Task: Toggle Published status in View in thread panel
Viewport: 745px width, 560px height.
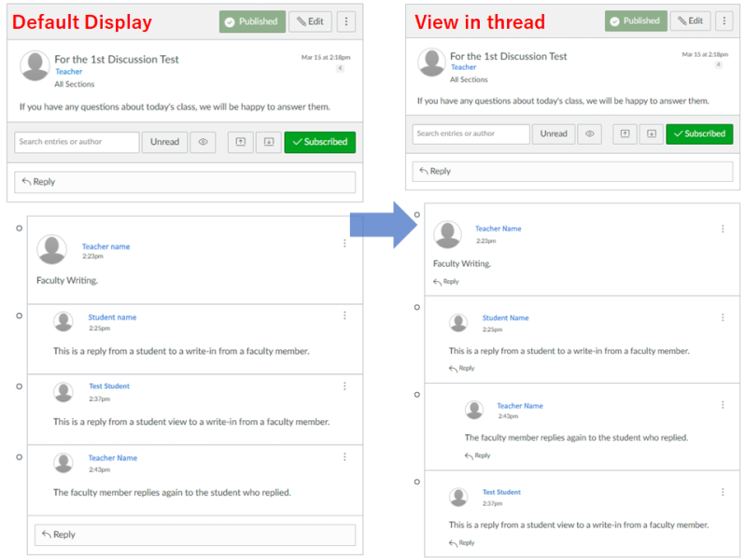Action: coord(634,21)
